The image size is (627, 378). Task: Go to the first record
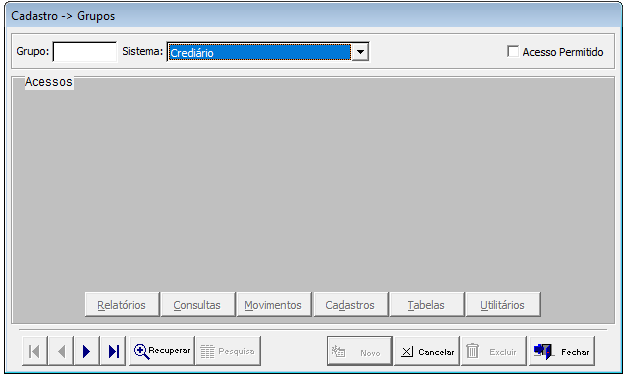35,351
